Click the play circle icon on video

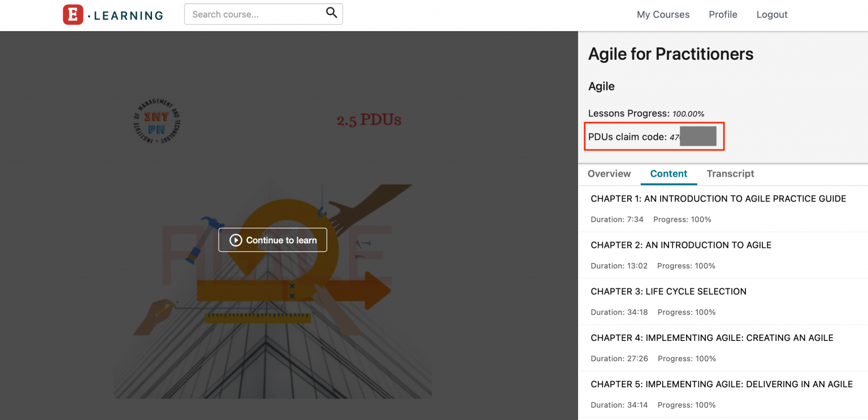(236, 240)
